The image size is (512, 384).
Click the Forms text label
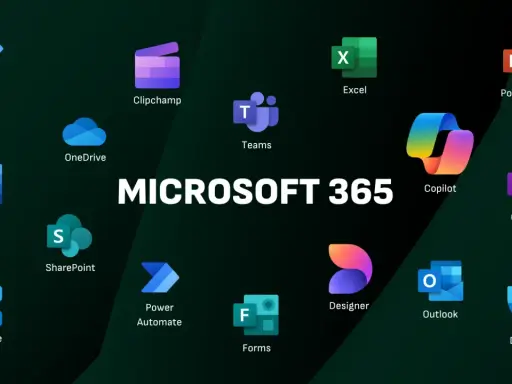tap(257, 348)
